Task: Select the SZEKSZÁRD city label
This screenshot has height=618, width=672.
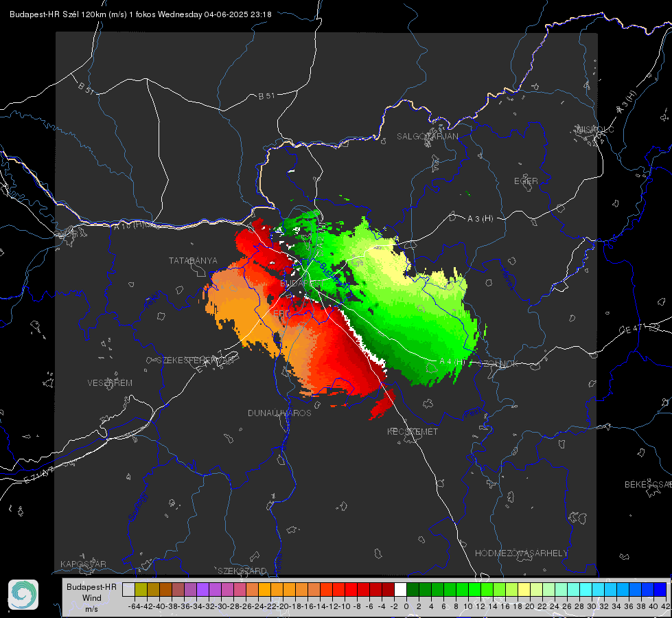Action: click(242, 571)
